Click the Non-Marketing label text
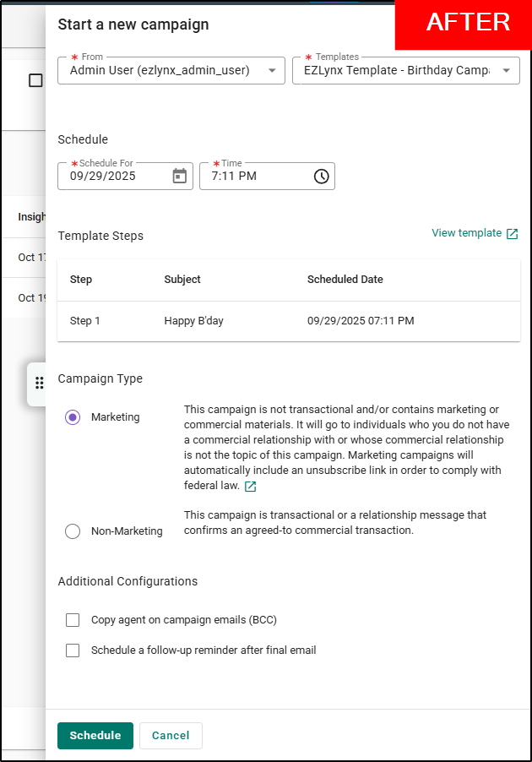 point(127,531)
